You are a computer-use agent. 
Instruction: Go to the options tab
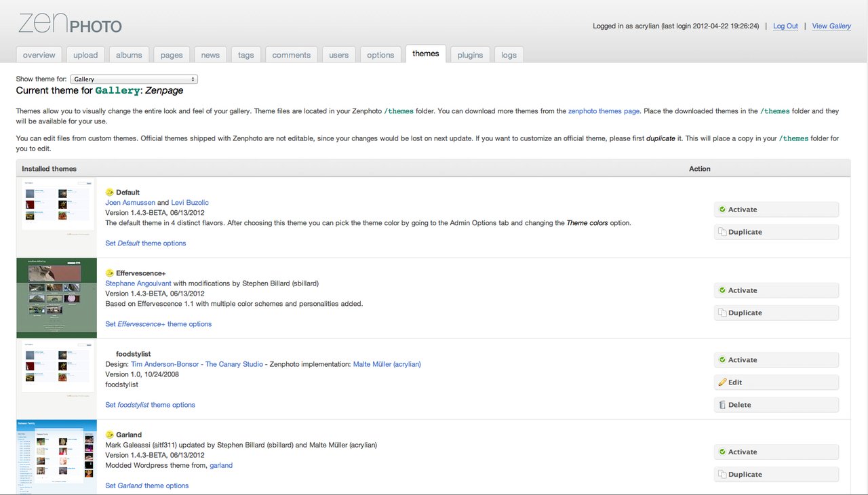(380, 55)
